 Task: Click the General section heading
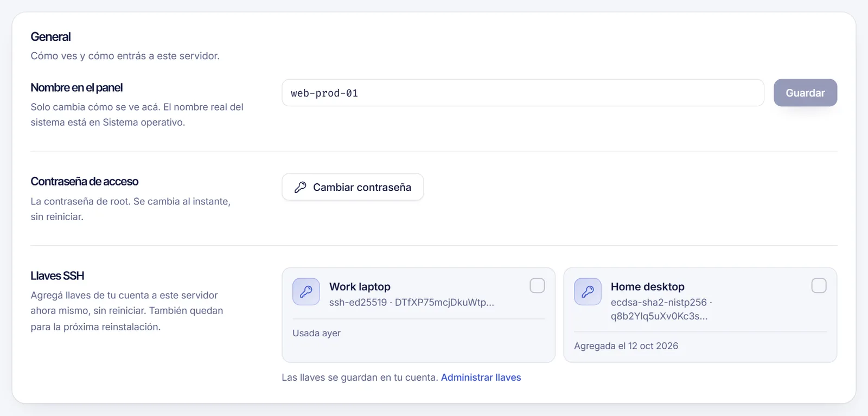click(x=50, y=37)
